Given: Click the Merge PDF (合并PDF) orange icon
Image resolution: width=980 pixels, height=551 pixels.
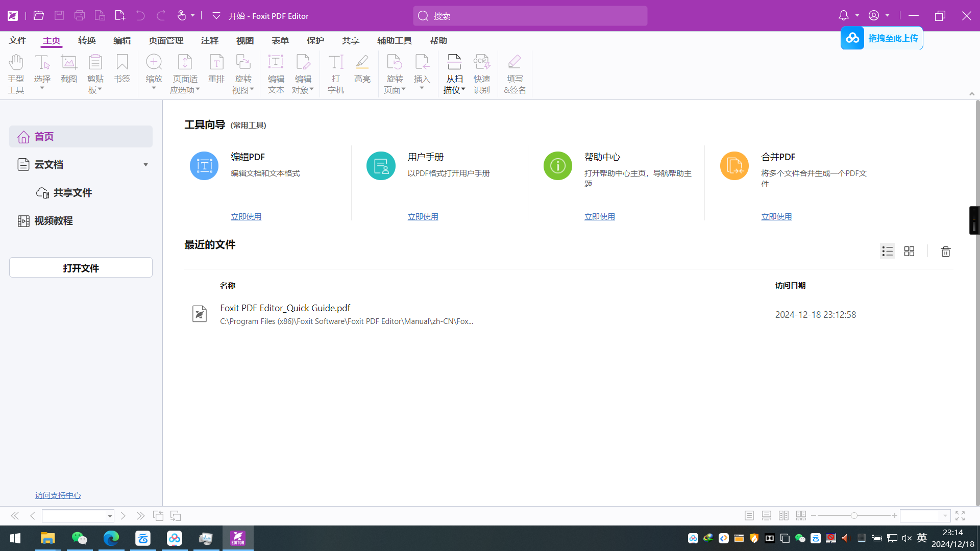Looking at the screenshot, I should pyautogui.click(x=734, y=166).
